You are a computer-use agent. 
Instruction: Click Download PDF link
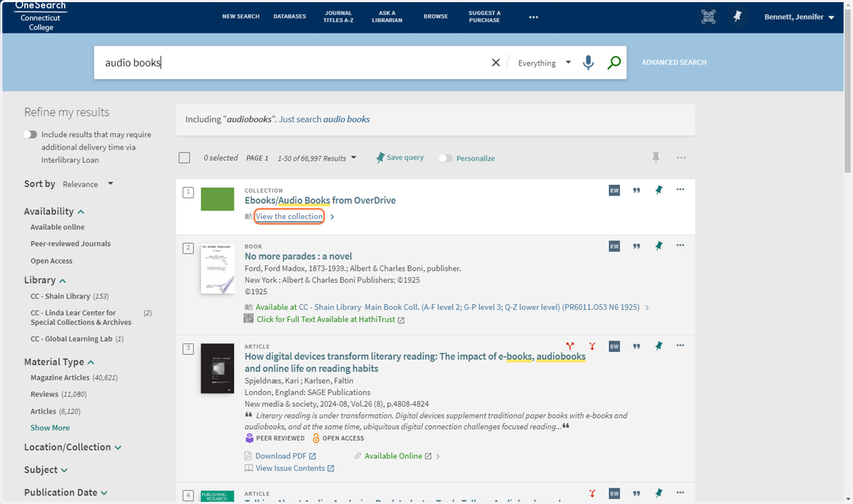pos(281,456)
